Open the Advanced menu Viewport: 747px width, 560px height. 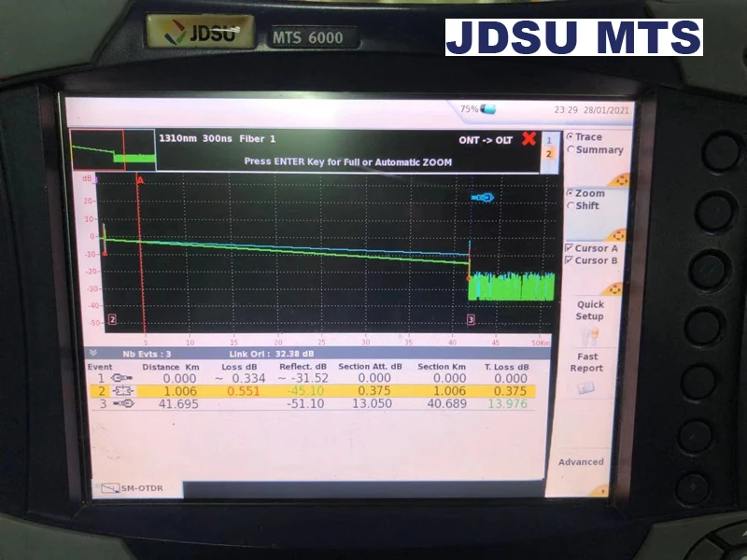tap(581, 461)
